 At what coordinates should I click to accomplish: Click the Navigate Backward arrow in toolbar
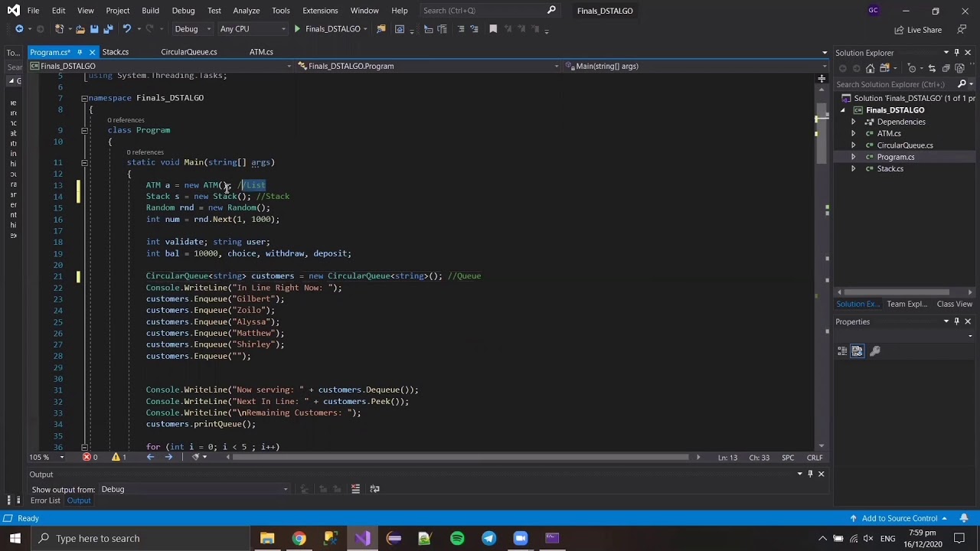tap(19, 29)
